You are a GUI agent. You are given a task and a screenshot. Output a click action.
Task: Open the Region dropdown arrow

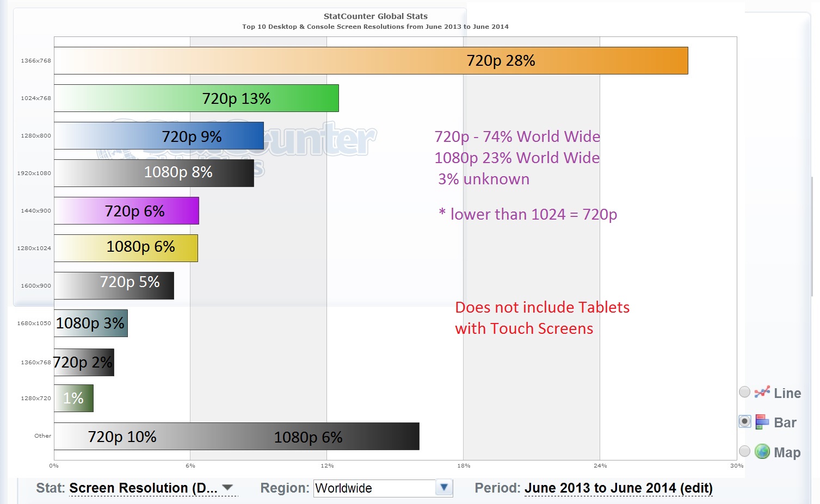point(444,488)
